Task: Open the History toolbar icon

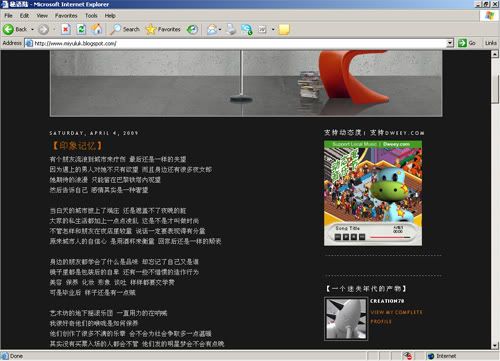Action: [x=192, y=30]
